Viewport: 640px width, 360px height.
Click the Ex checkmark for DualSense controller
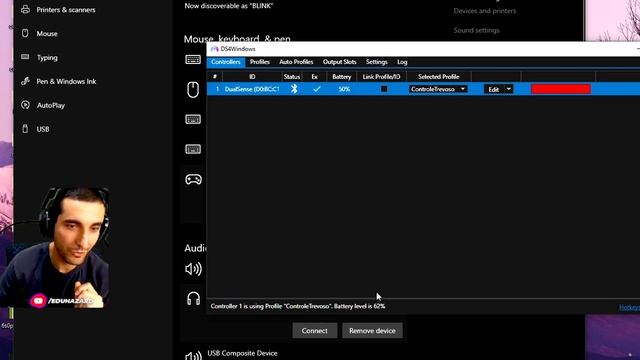tap(316, 89)
